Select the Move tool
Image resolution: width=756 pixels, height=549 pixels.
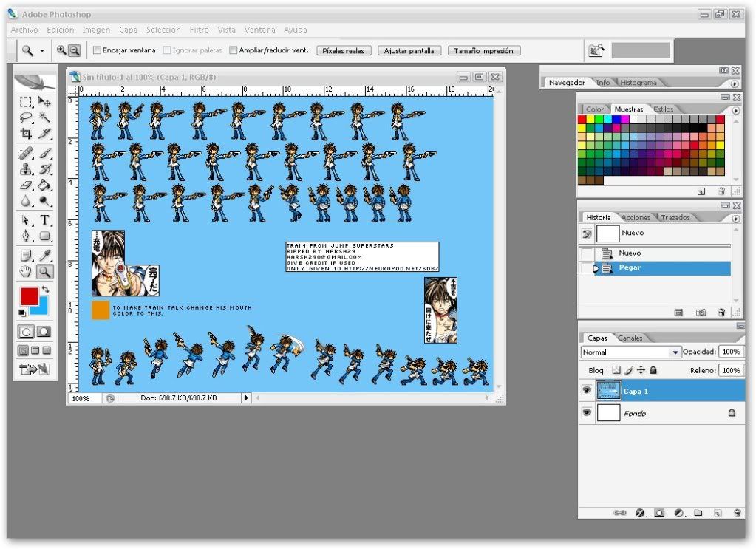(44, 102)
